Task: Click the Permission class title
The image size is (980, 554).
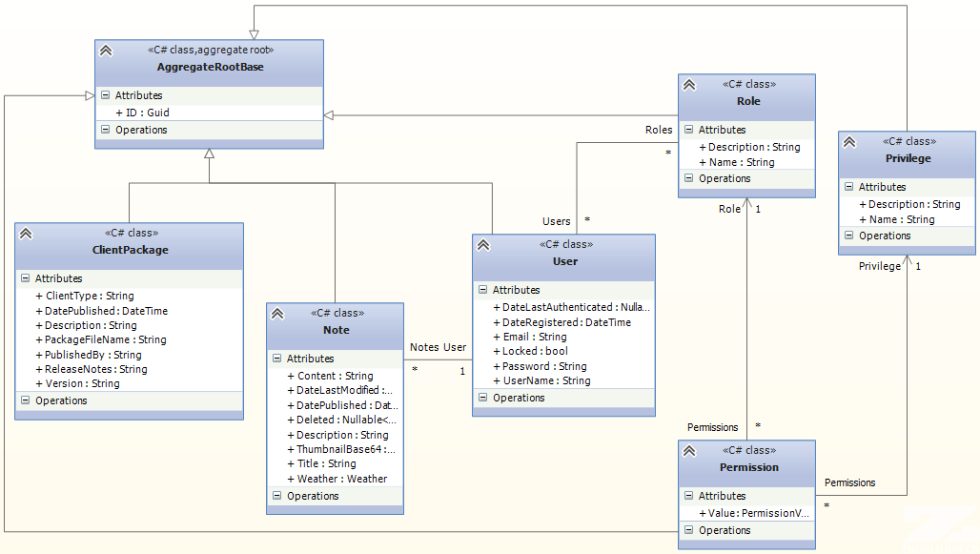Action: (x=748, y=467)
